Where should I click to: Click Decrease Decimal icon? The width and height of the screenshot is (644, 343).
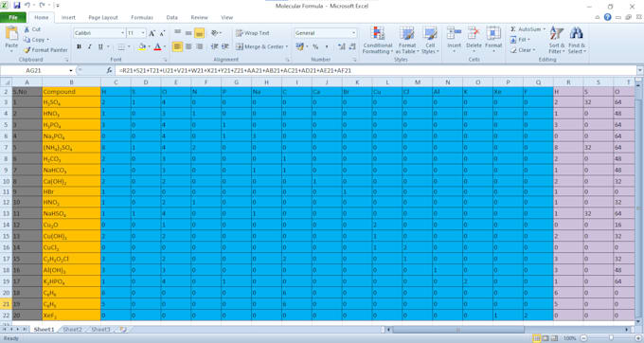352,46
